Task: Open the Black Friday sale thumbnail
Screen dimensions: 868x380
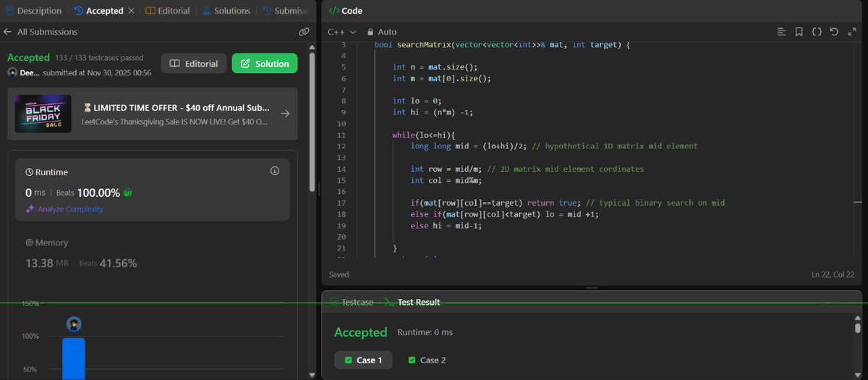Action: tap(43, 114)
